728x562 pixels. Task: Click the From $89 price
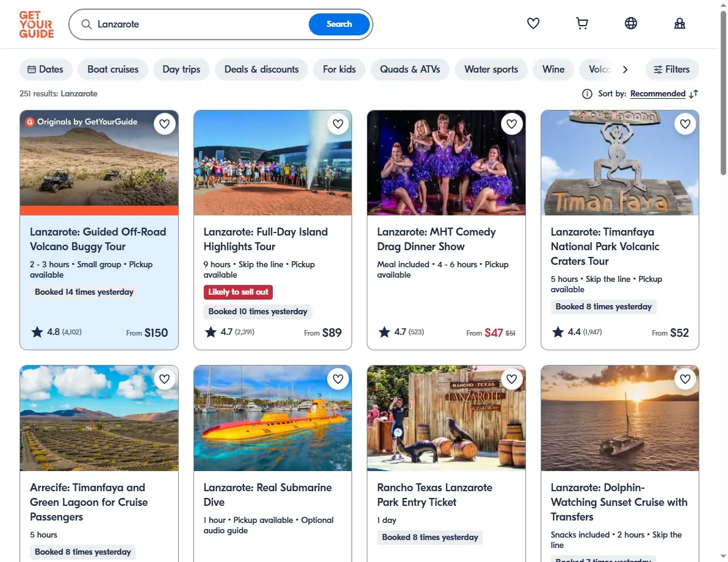tap(323, 333)
